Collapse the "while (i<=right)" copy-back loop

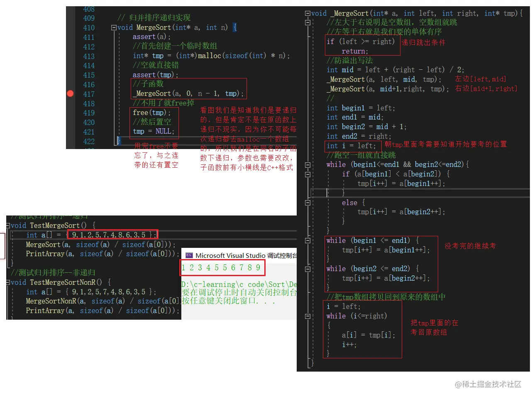(307, 316)
